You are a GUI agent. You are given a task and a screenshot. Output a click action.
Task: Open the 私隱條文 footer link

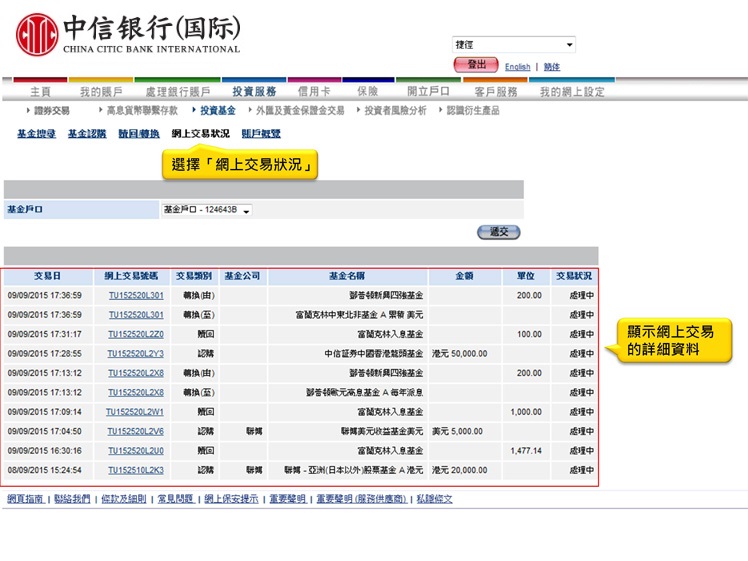[x=435, y=499]
